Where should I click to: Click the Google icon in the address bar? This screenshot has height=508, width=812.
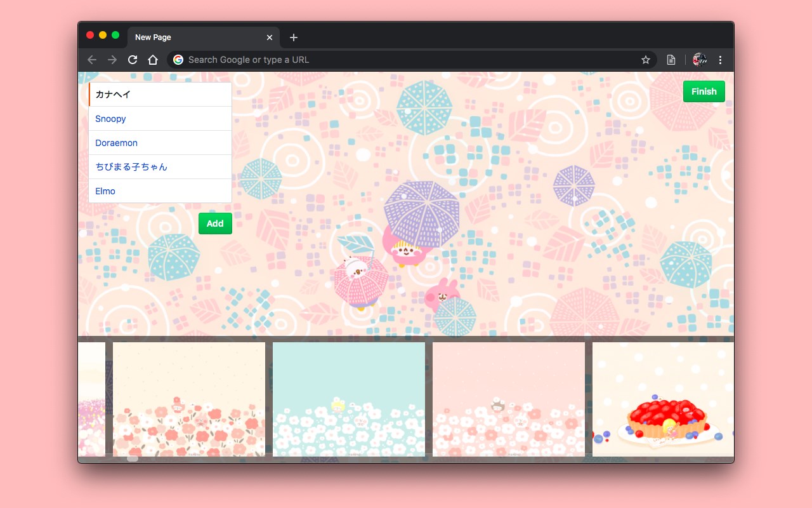coord(178,60)
